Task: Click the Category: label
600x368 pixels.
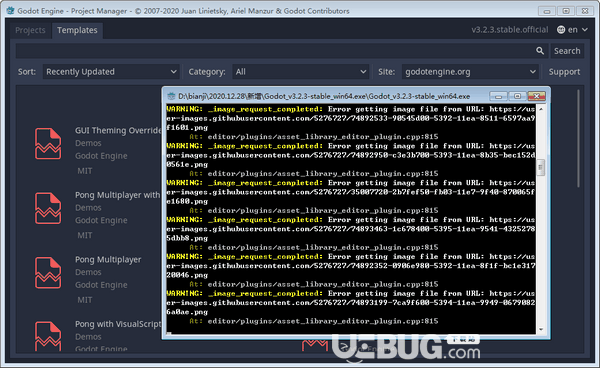Action: [207, 72]
